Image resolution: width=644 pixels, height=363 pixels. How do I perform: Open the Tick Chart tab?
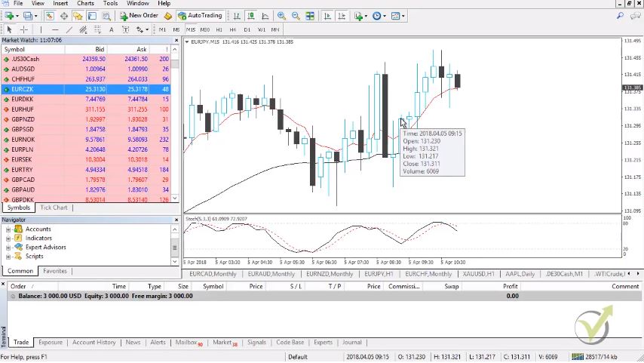54,208
